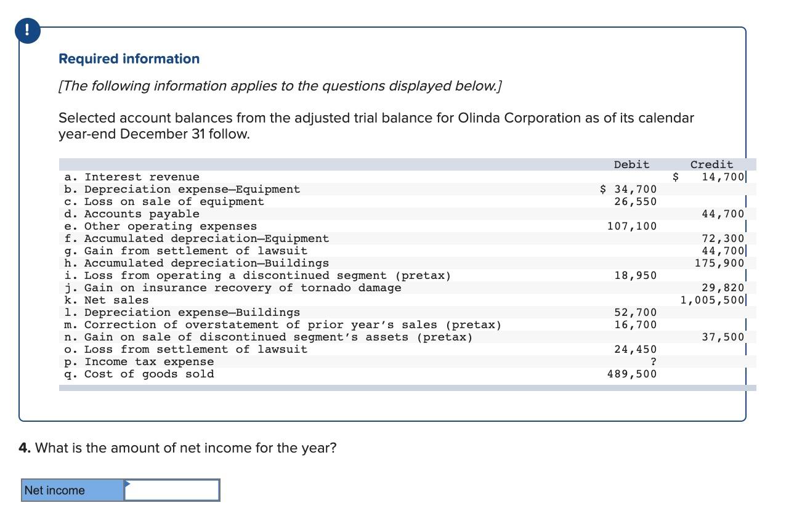The width and height of the screenshot is (802, 532).
Task: Click the Credit column header
Action: [711, 164]
